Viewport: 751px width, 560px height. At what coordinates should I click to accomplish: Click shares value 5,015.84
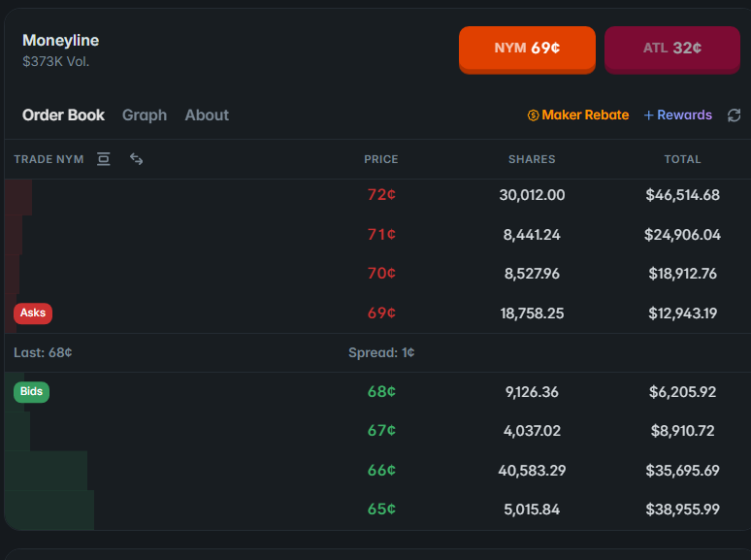532,510
